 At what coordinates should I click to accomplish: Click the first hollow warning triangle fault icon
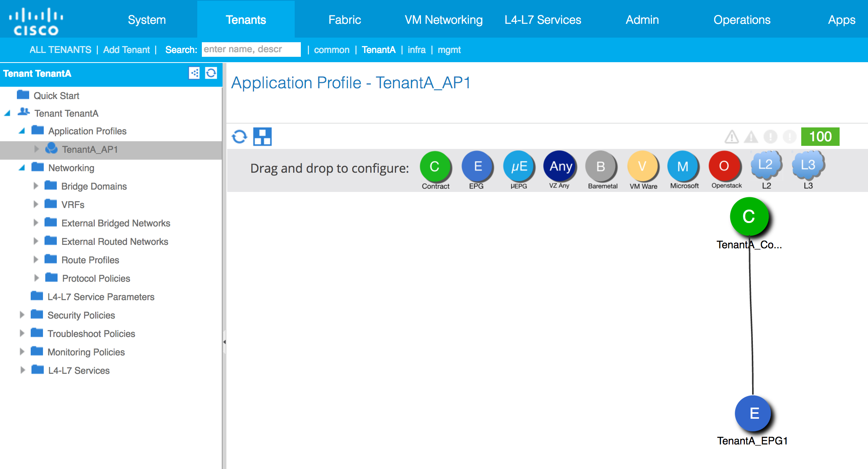point(732,137)
